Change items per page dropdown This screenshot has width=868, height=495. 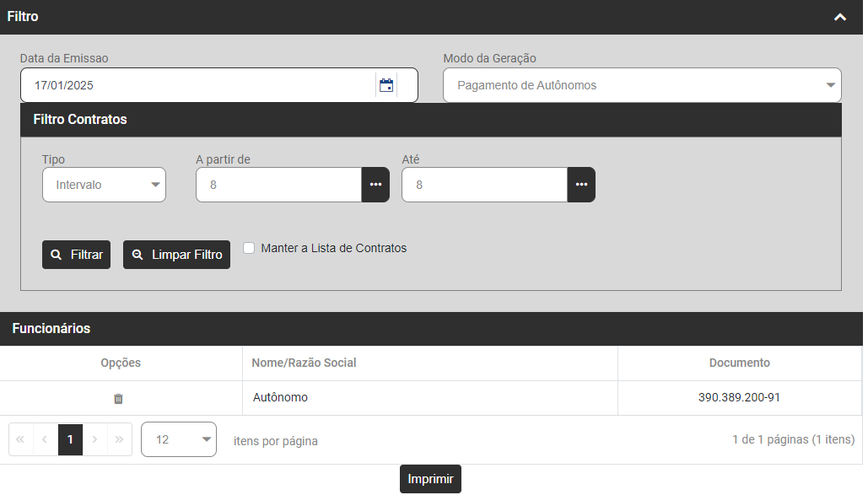click(179, 439)
